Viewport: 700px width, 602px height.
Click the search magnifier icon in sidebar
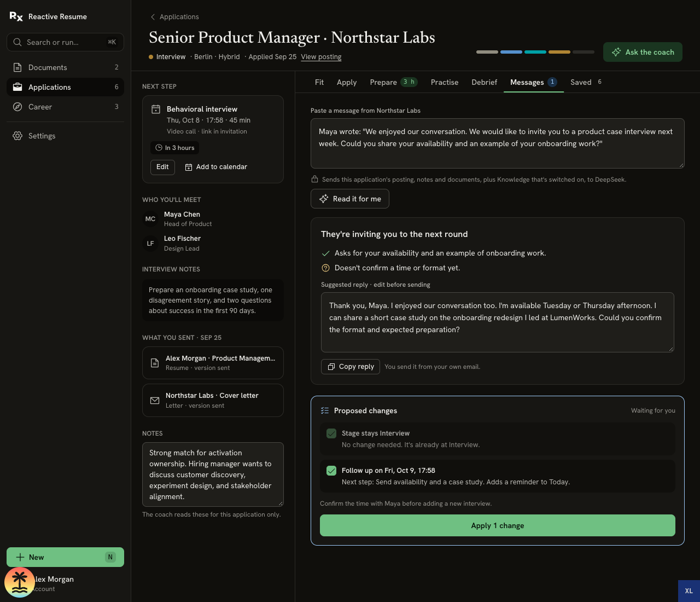17,42
